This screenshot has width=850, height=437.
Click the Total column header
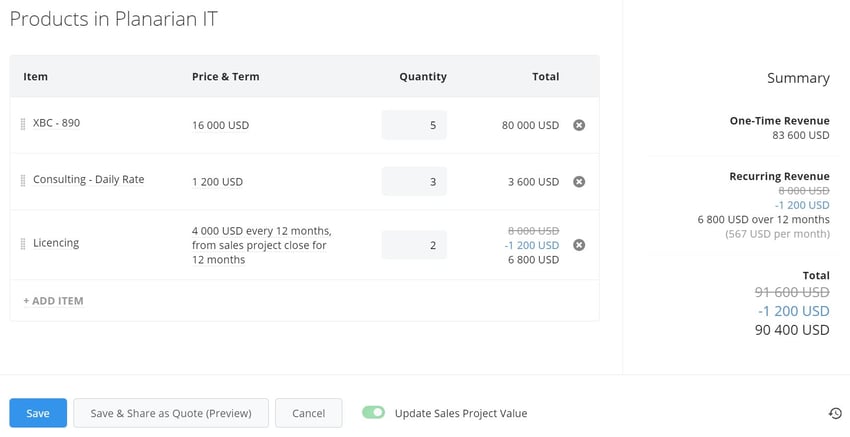[x=545, y=76]
